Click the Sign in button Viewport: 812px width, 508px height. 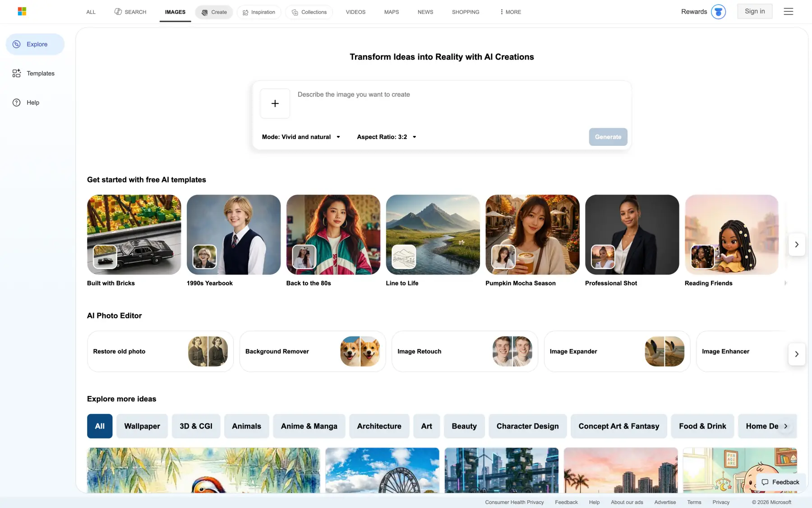point(755,11)
